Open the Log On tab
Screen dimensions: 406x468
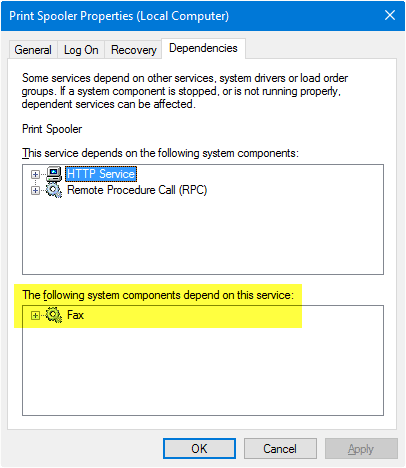click(x=81, y=50)
